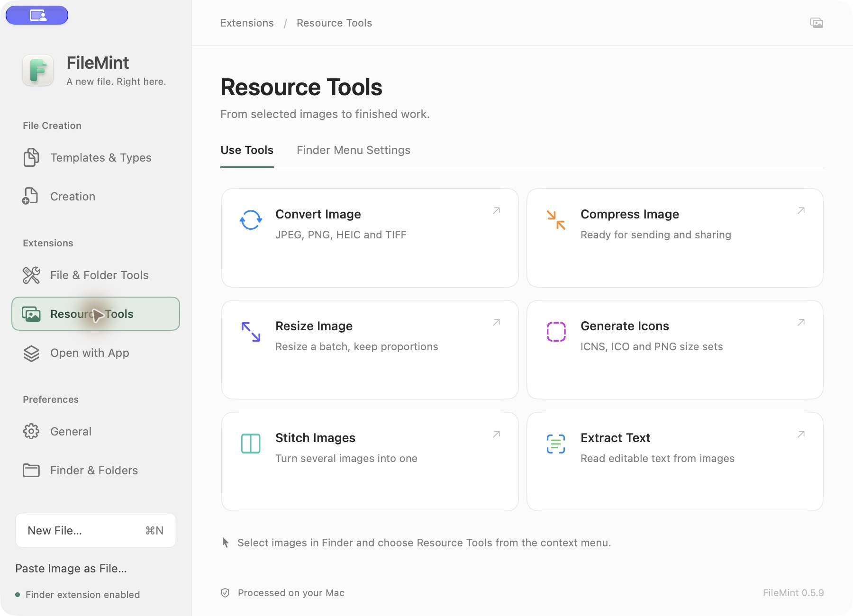Click Read editable text from images description
The width and height of the screenshot is (853, 616).
(657, 458)
